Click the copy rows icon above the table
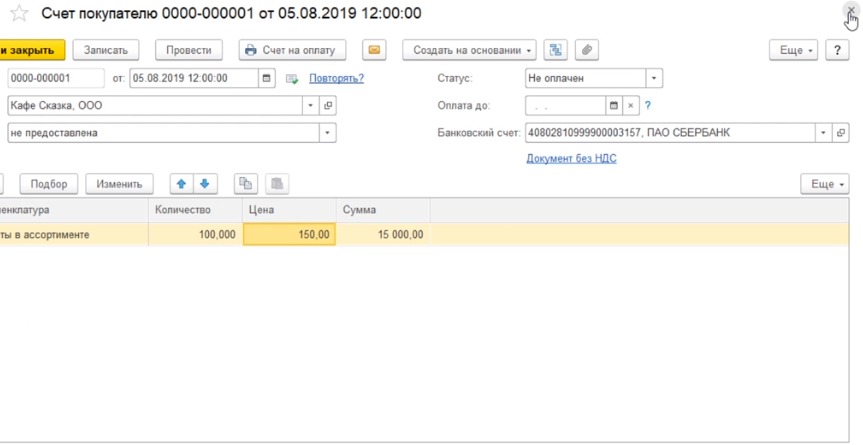 245,184
